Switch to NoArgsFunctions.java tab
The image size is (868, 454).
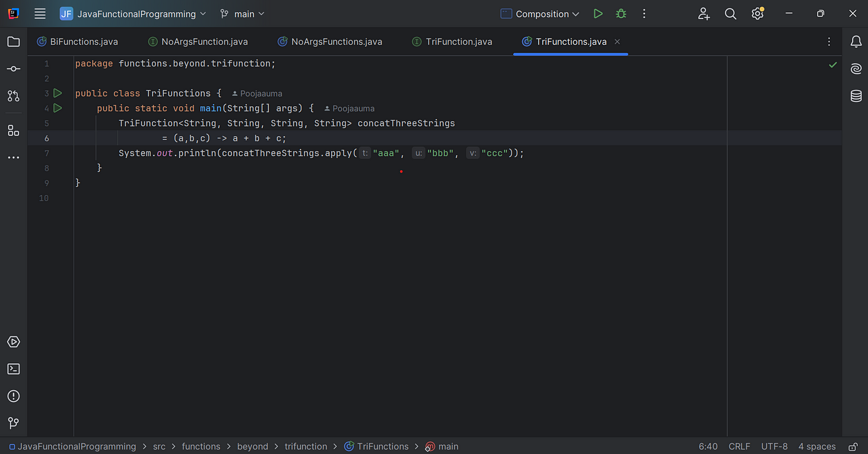tap(330, 42)
